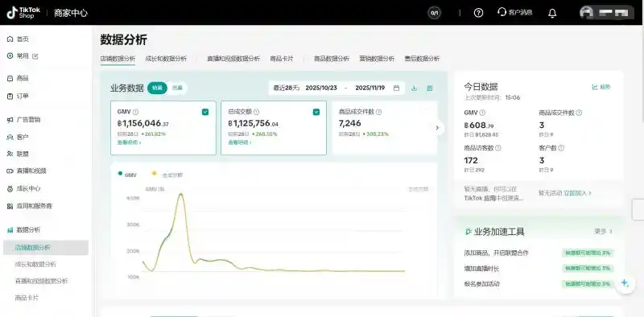The image size is (644, 317).
Task: Switch to 营销数据分析 top tab
Action: (377, 59)
